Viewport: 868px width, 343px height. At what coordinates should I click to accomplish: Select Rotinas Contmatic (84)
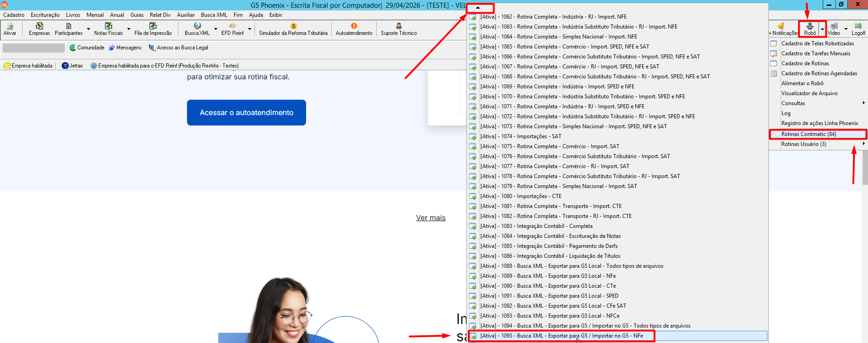click(x=818, y=134)
